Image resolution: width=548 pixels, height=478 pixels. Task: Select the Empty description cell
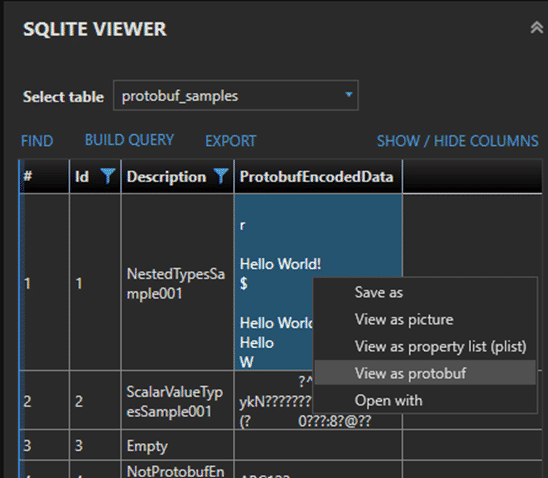pyautogui.click(x=177, y=445)
